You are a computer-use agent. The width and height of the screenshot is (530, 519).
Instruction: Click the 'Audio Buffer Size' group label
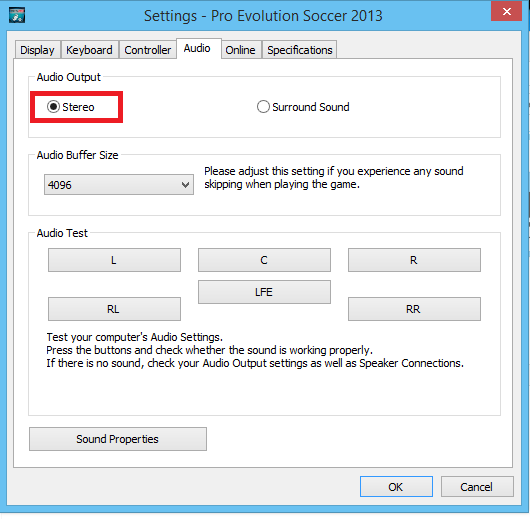(77, 155)
